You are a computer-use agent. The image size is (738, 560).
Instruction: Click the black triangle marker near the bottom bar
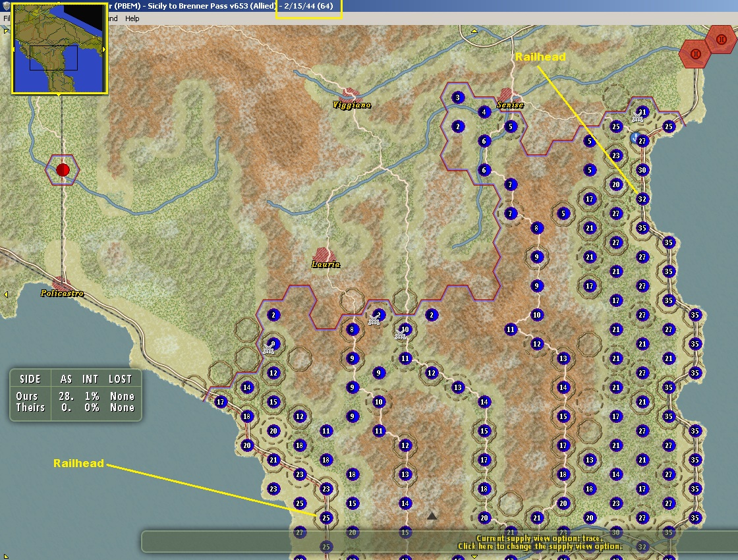pyautogui.click(x=432, y=516)
